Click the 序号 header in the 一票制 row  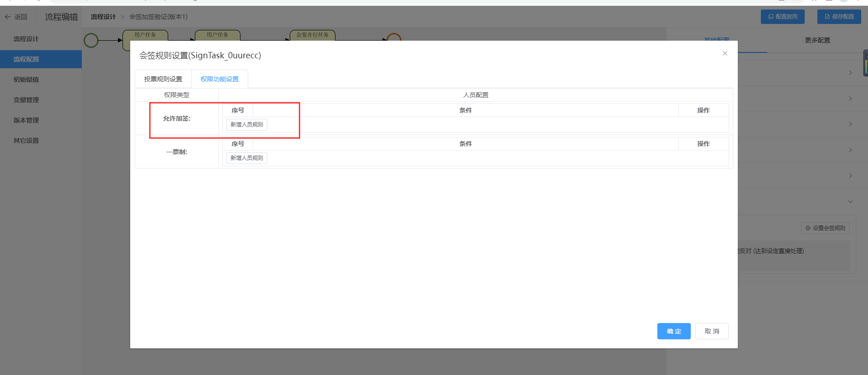pos(238,144)
